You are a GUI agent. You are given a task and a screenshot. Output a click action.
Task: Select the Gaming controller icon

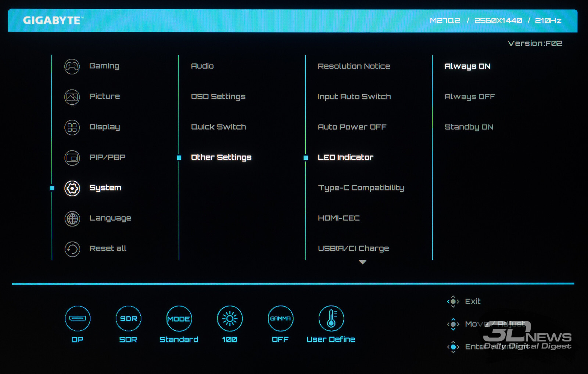click(72, 66)
